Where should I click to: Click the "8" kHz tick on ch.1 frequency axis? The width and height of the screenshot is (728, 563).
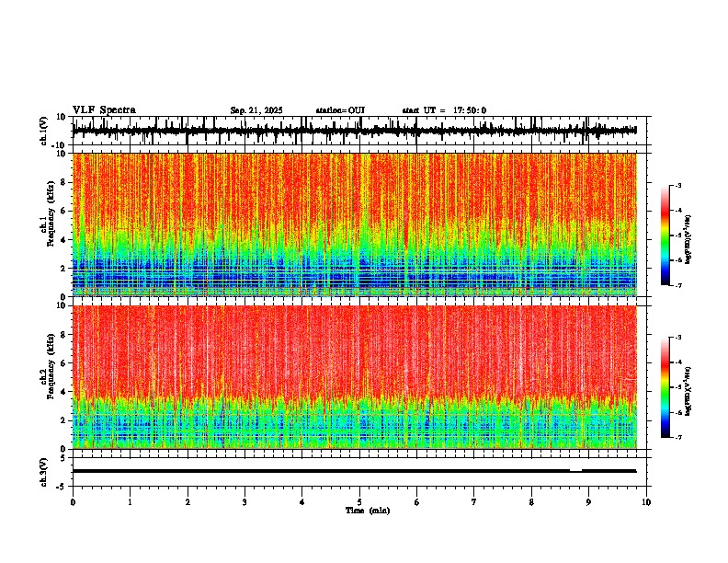[x=64, y=182]
